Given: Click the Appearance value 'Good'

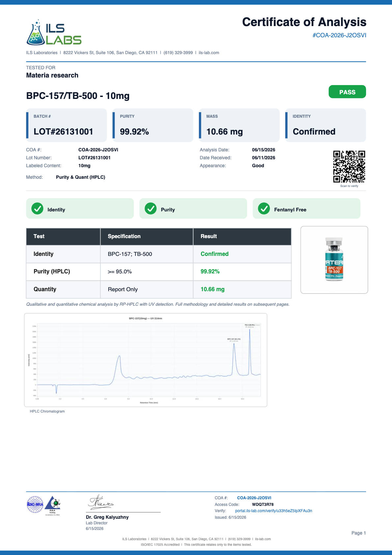Looking at the screenshot, I should [x=258, y=166].
